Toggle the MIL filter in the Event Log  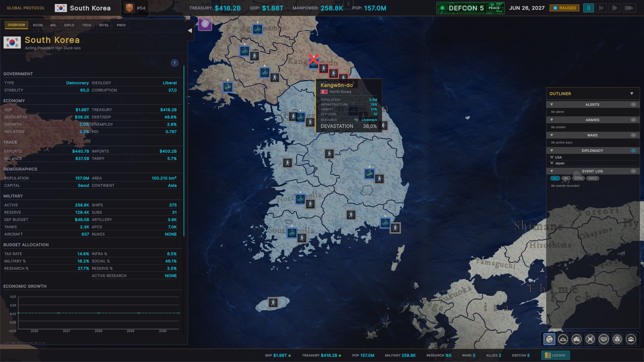566,178
